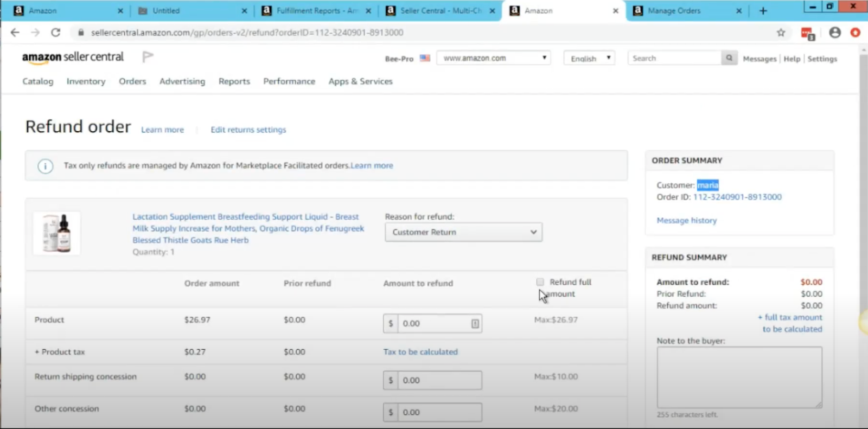Click the Max:$10.00 text
This screenshot has height=429, width=868.
point(556,376)
